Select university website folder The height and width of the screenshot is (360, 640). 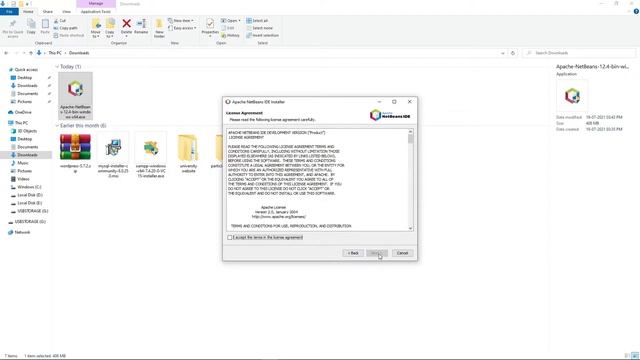click(188, 153)
